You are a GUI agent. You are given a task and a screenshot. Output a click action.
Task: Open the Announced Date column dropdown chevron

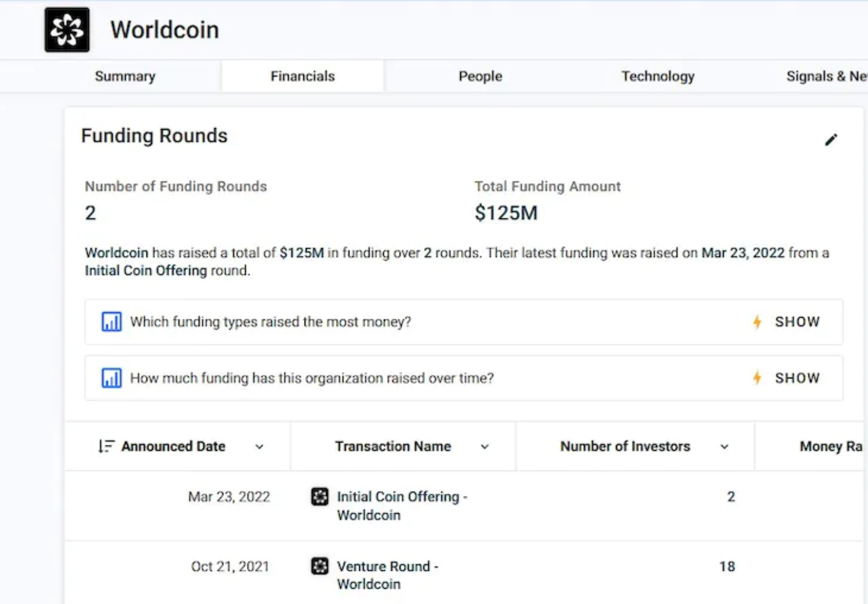tap(259, 447)
